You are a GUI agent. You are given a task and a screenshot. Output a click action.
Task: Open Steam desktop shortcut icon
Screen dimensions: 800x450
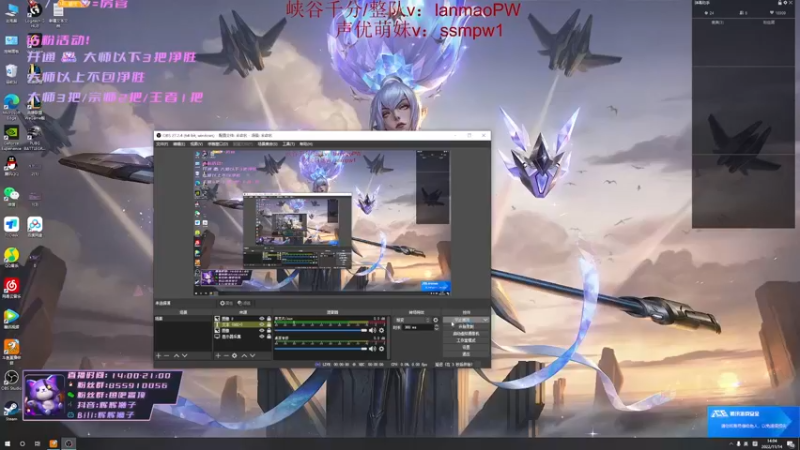pyautogui.click(x=11, y=411)
